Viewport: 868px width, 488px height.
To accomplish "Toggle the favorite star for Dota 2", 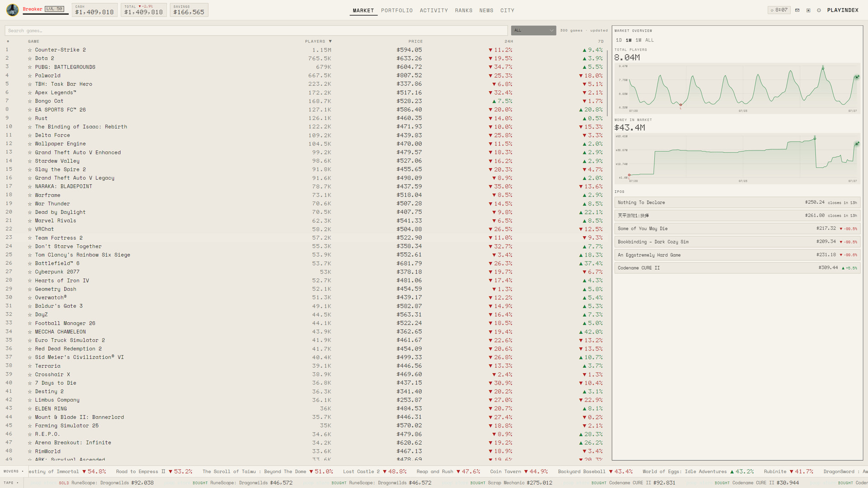I will click(x=30, y=59).
